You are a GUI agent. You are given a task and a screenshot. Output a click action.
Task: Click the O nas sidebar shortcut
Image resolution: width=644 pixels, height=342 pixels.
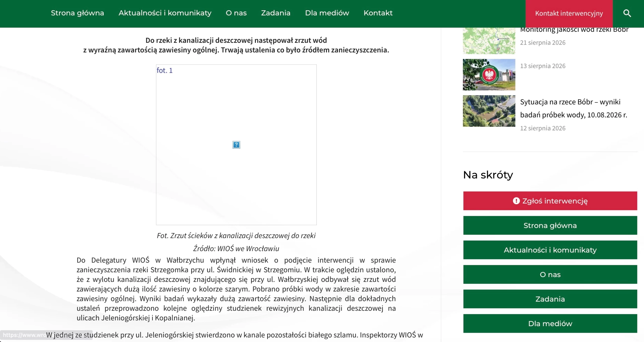(x=550, y=274)
